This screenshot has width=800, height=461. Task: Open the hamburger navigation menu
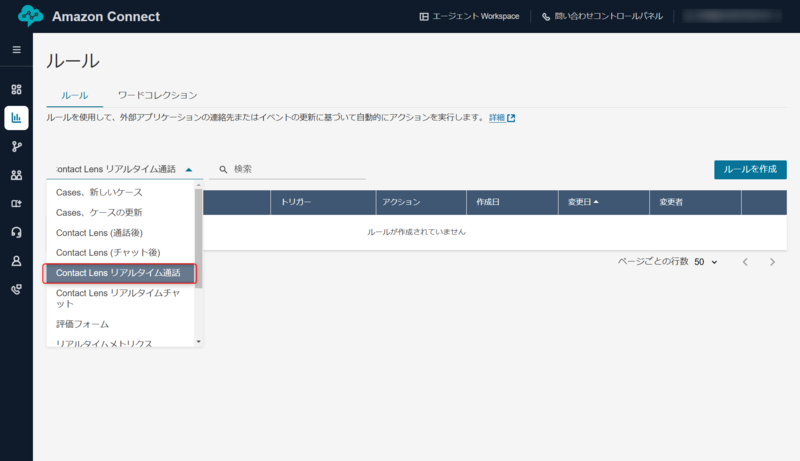pos(16,49)
